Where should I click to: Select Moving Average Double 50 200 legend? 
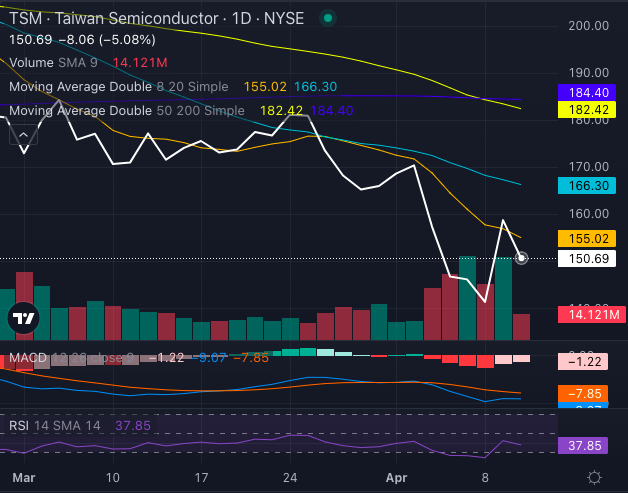124,110
